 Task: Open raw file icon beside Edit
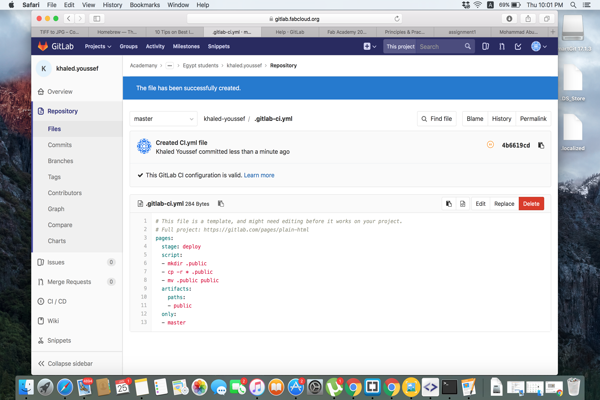(463, 204)
